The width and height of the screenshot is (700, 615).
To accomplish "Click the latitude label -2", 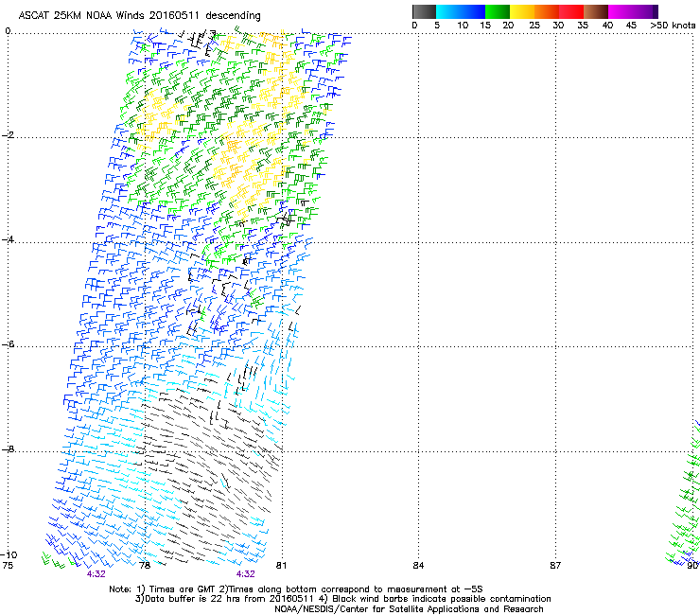I will (8, 135).
